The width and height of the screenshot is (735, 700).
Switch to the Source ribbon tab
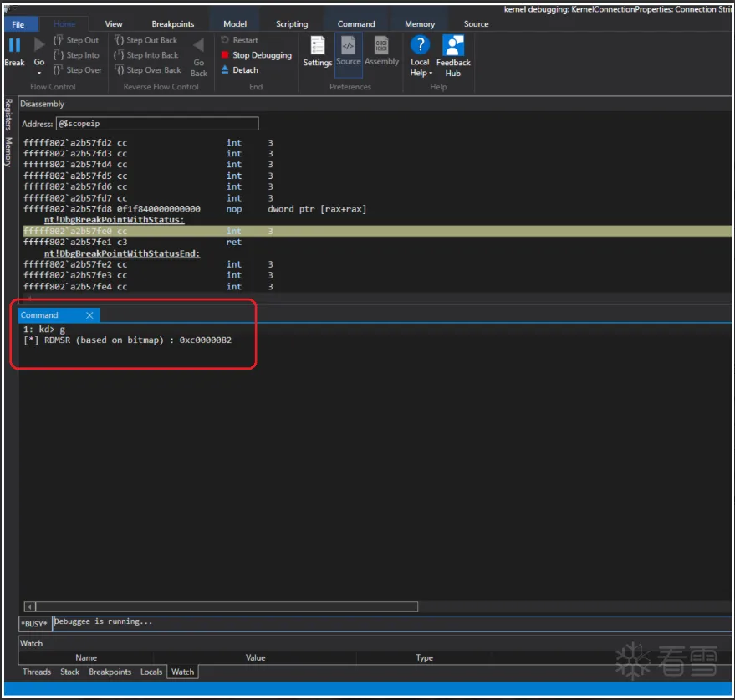476,24
